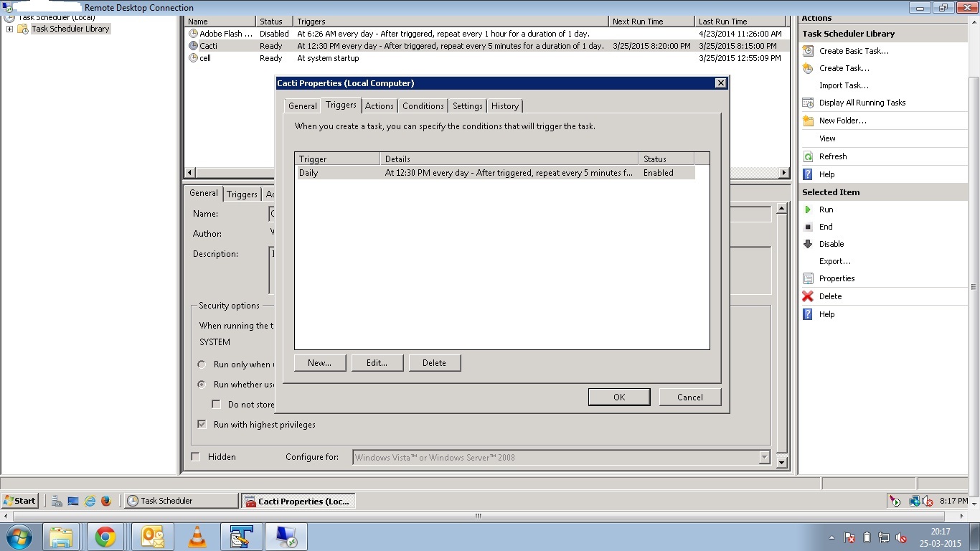Screen dimensions: 980x551
Task: Click the remote Start button
Action: [19, 501]
